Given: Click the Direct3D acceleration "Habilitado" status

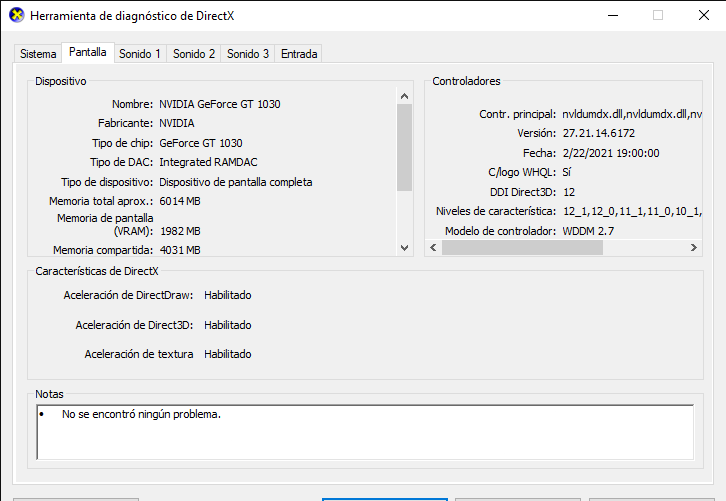Looking at the screenshot, I should [x=228, y=325].
